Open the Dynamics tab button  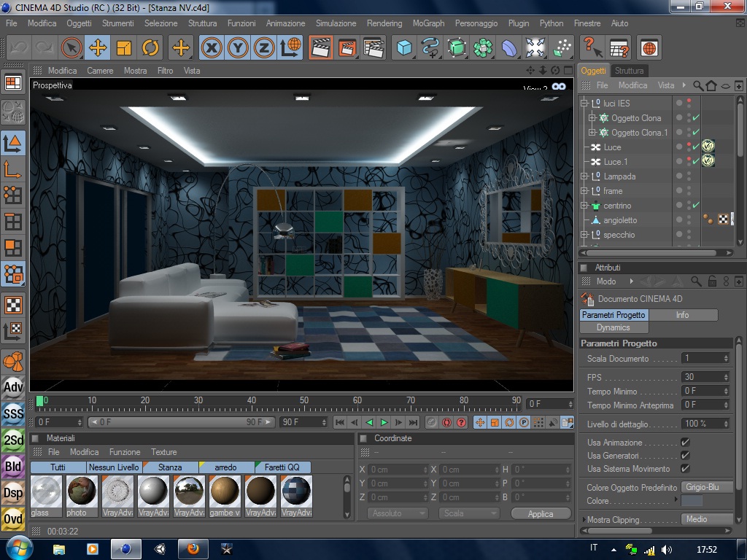coord(614,327)
